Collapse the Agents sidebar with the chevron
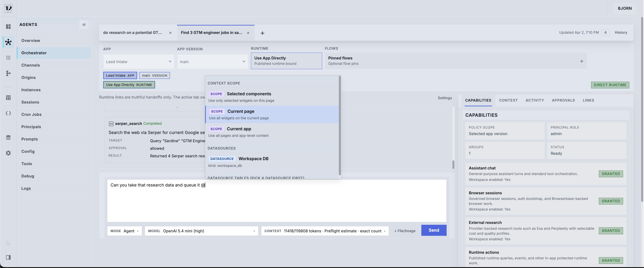The width and height of the screenshot is (644, 268). tap(84, 24)
